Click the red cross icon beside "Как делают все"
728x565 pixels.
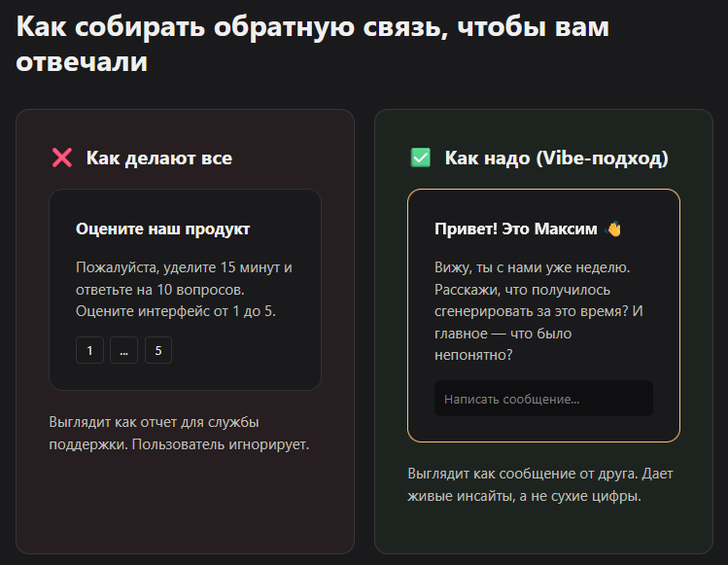coord(62,158)
